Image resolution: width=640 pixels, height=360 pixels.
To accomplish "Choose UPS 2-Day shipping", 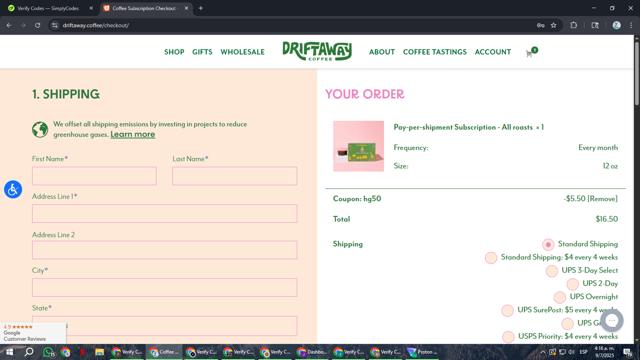I will pos(573,284).
